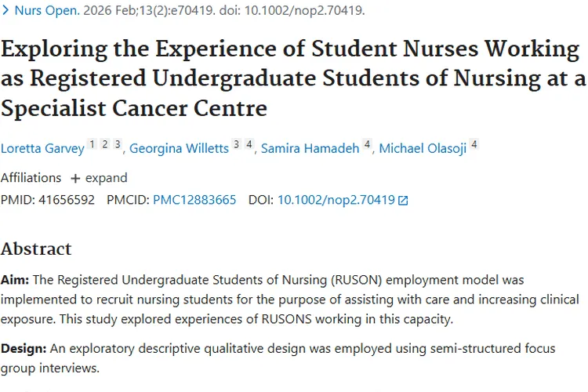Click affiliation superscript 4 after Michael Olasoji
Screen dimensions: 588x392
tap(474, 144)
